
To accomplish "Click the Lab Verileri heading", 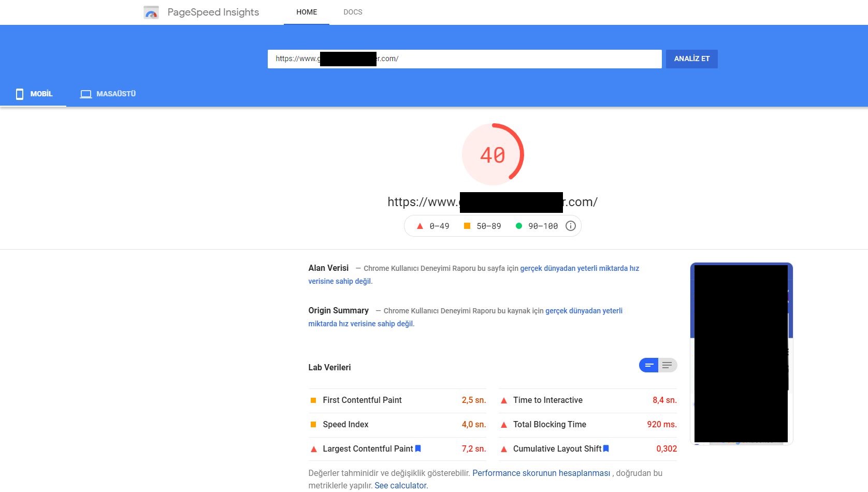I will (x=329, y=367).
